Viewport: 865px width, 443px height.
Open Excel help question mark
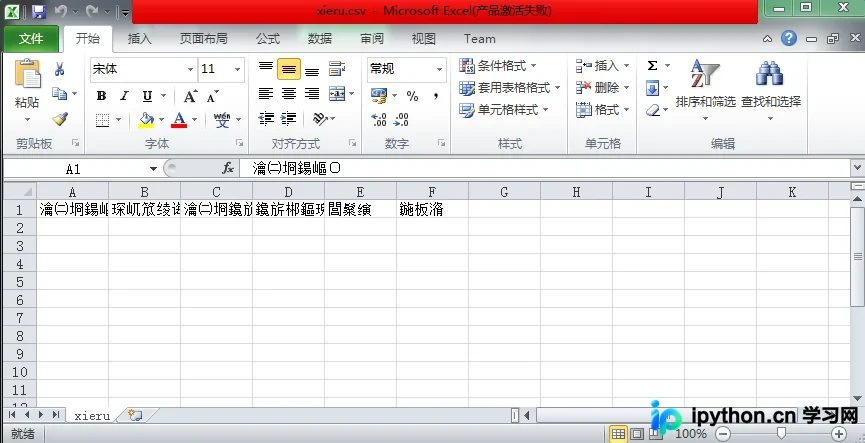point(789,38)
